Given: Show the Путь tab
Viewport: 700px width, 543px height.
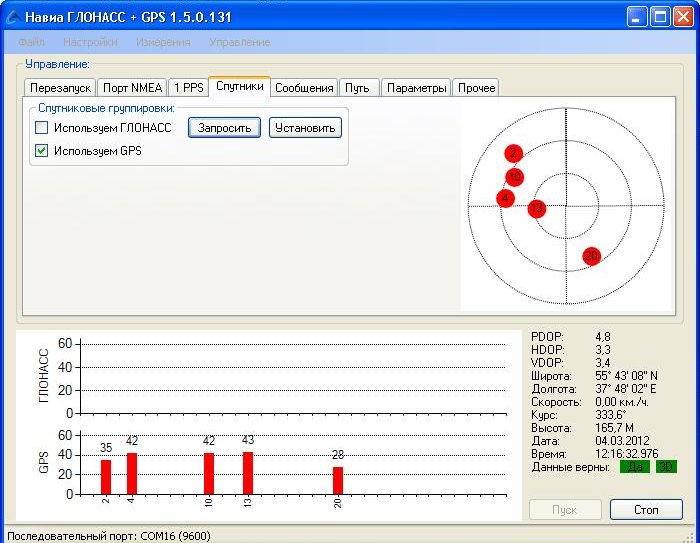Looking at the screenshot, I should click(357, 88).
